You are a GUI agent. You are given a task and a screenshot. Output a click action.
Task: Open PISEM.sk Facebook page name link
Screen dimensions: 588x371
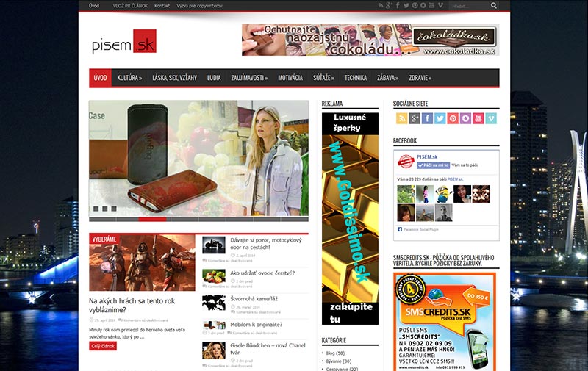427,157
